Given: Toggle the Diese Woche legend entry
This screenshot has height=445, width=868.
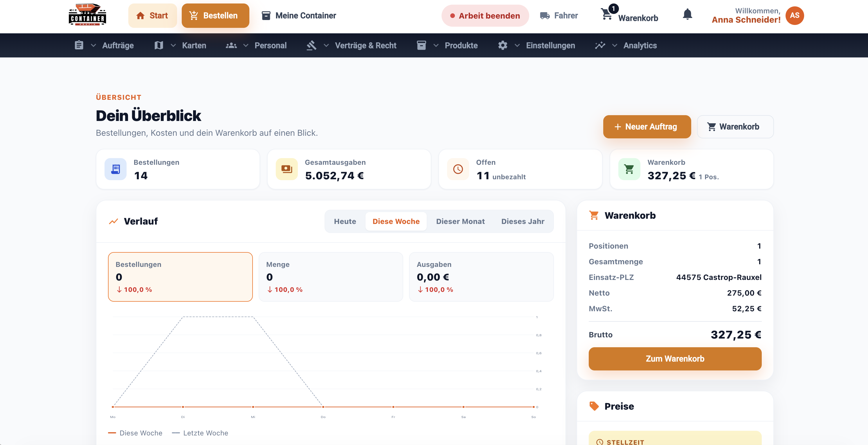Looking at the screenshot, I should (x=135, y=433).
